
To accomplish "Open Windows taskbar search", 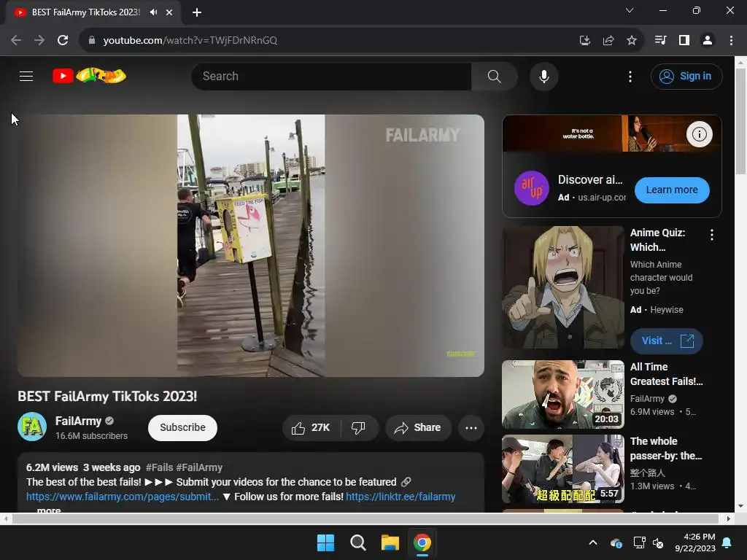I will point(357,542).
